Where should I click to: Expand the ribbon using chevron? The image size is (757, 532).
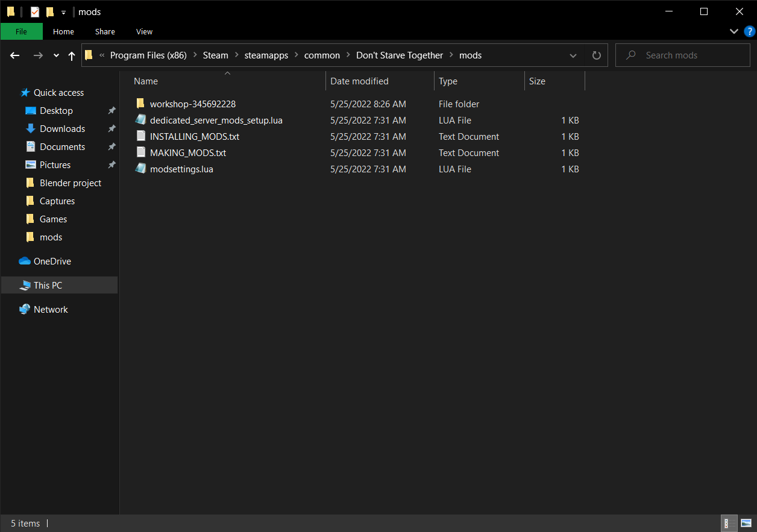733,31
